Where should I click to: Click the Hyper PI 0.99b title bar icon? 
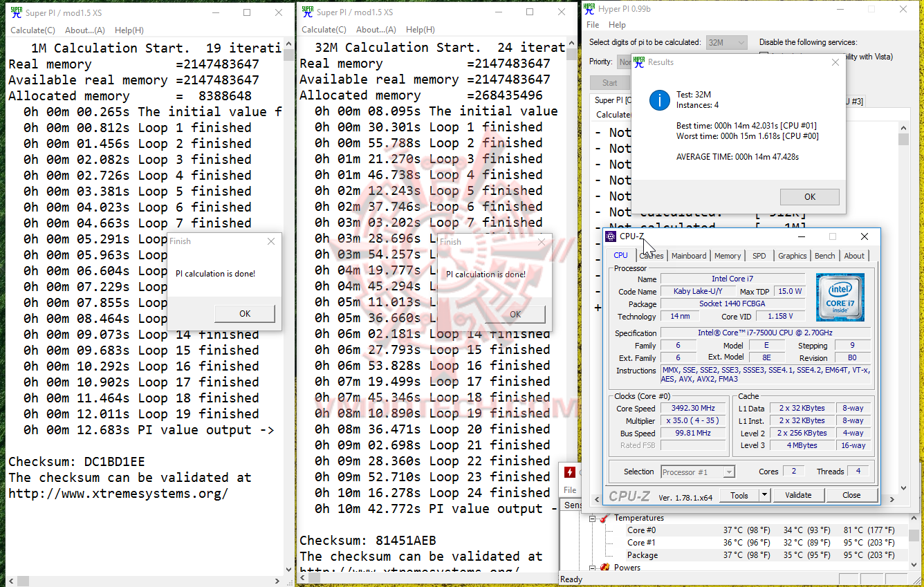click(589, 9)
